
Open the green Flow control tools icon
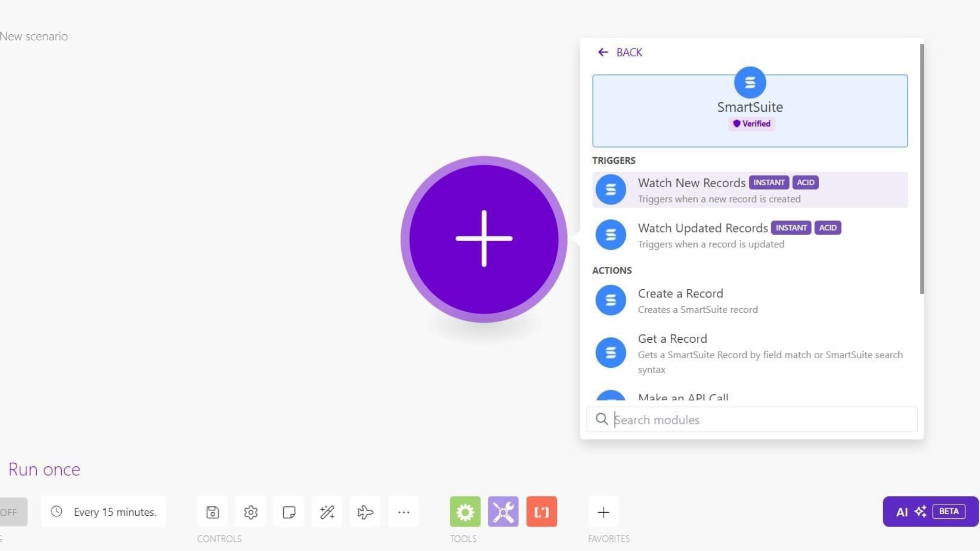click(465, 512)
